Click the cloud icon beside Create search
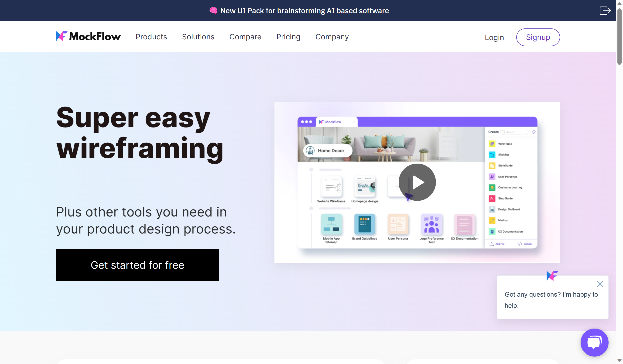Screen dimensions: 623x364 534,132
